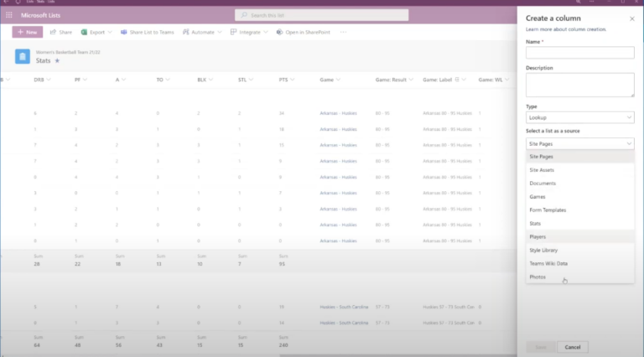Image resolution: width=644 pixels, height=357 pixels.
Task: Select Site Assets in the source list
Action: point(580,170)
